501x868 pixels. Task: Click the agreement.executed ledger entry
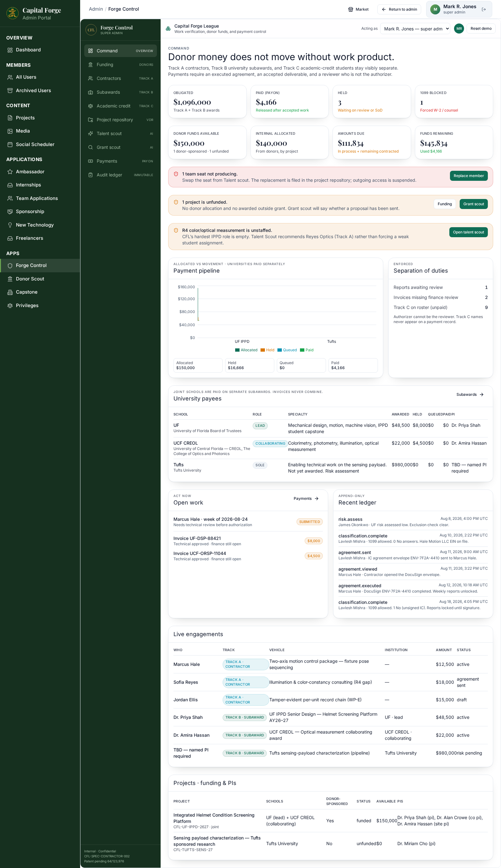413,588
